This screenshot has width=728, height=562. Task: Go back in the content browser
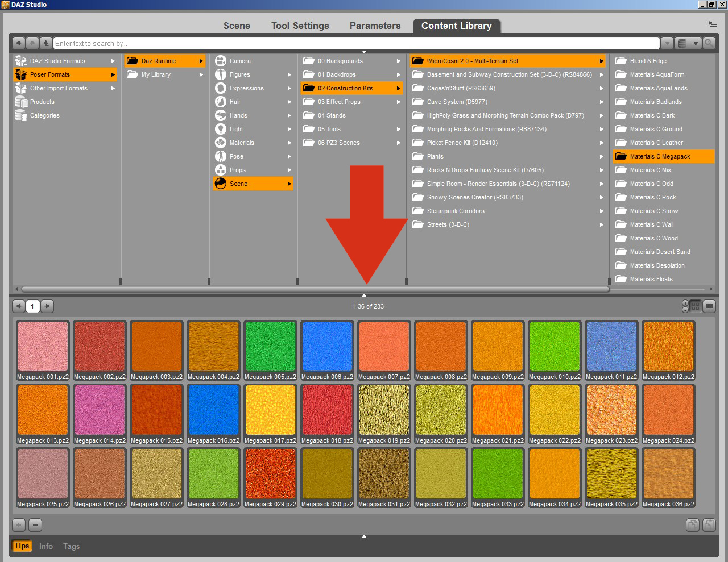coord(19,43)
